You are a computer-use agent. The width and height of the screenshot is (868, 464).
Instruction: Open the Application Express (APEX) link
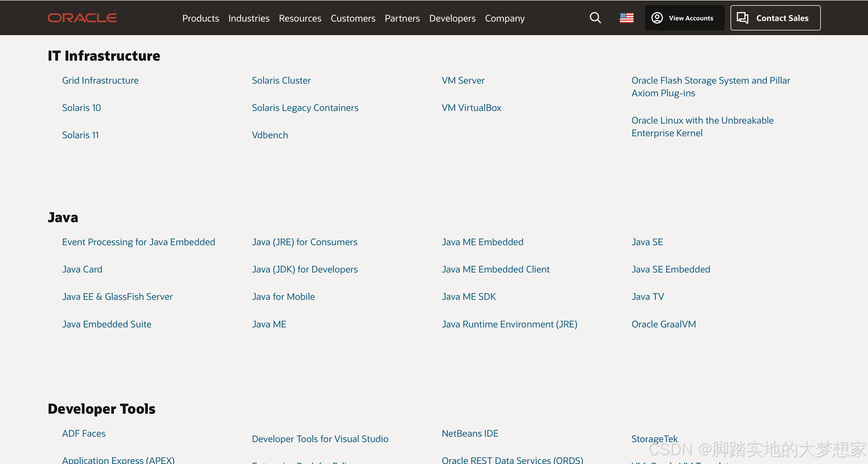[118, 460]
